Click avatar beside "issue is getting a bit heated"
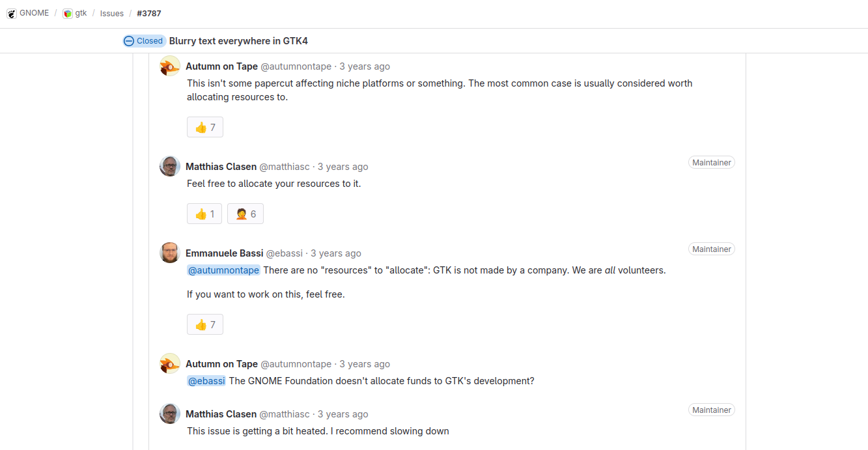This screenshot has width=868, height=450. click(x=170, y=414)
